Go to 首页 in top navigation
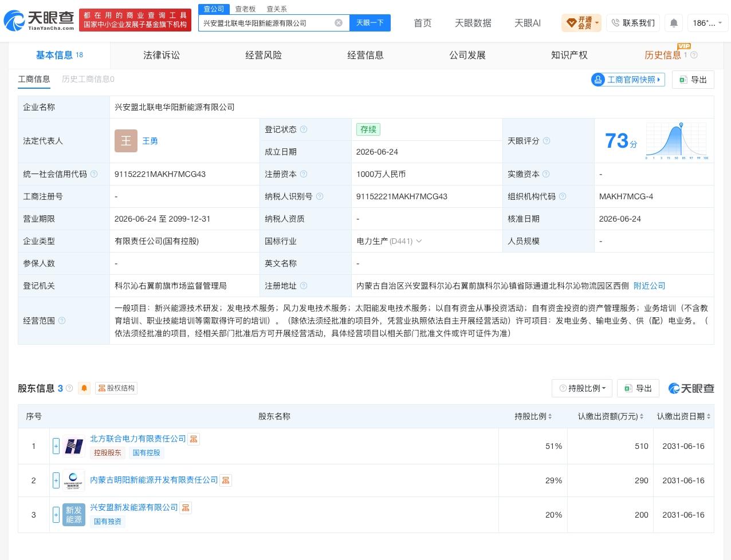The height and width of the screenshot is (560, 731). pyautogui.click(x=423, y=23)
